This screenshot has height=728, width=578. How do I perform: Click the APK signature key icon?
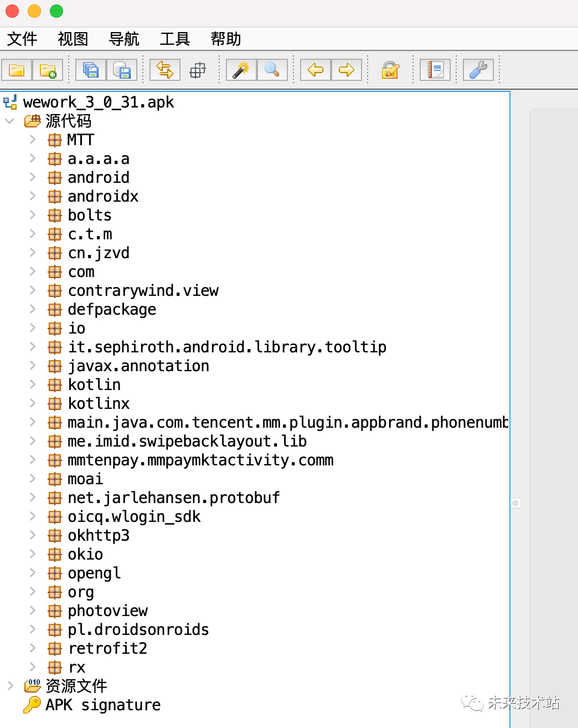coord(32,705)
